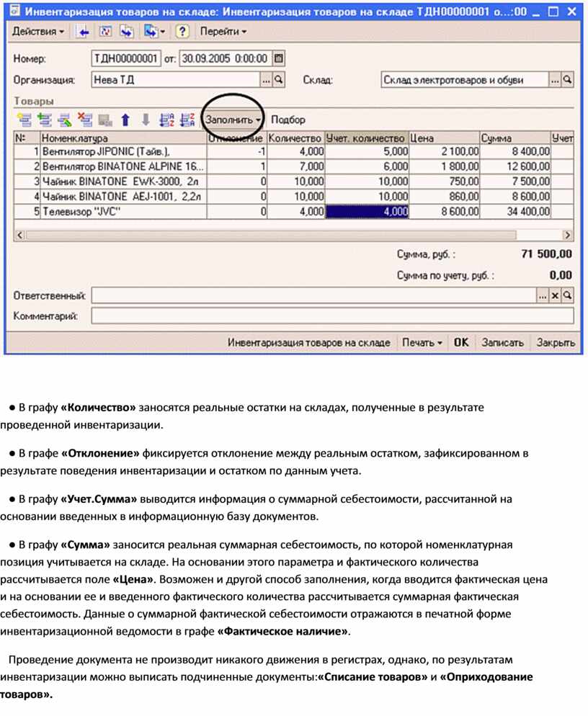Screen dimensions: 588x716
Task: Click the price cell 2 100,00
Action: (444, 151)
